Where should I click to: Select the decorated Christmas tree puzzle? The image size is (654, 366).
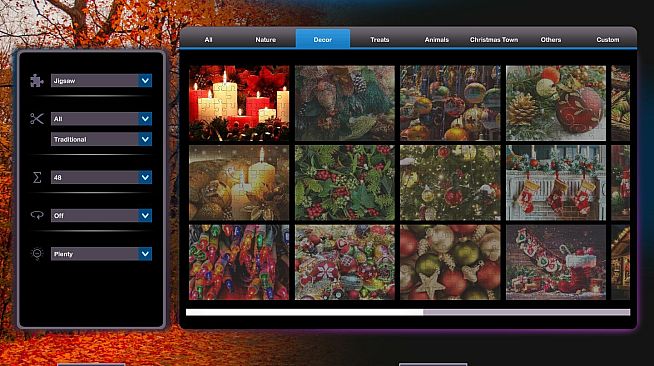(450, 183)
